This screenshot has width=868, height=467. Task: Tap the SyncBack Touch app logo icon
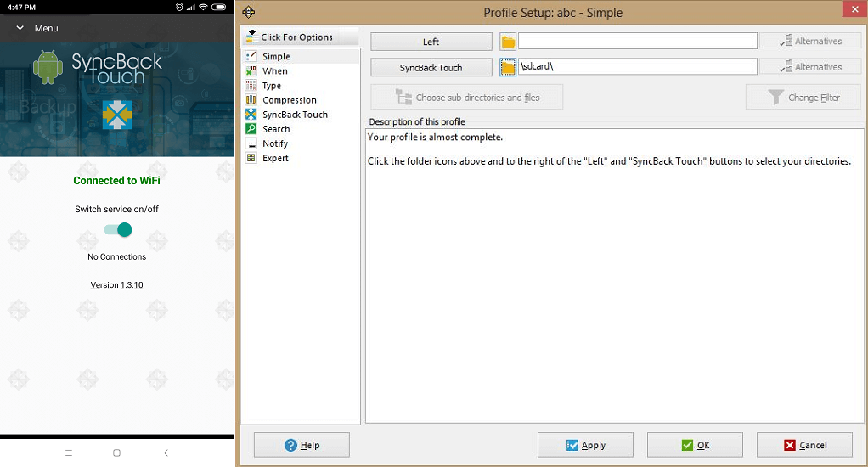pos(117,115)
